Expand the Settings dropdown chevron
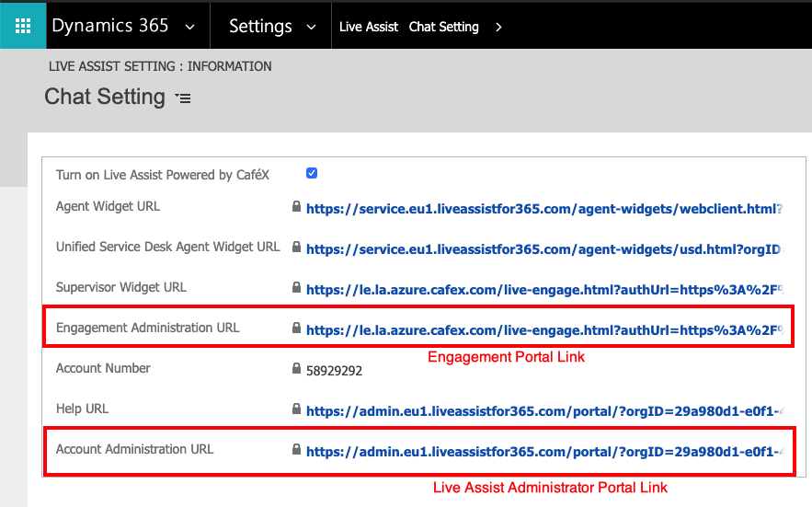The image size is (812, 507). click(311, 27)
